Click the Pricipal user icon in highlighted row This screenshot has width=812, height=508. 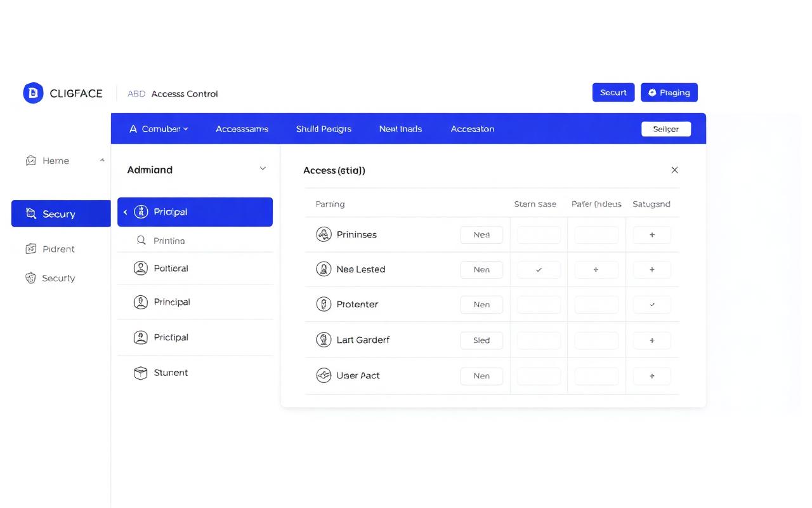click(x=141, y=212)
